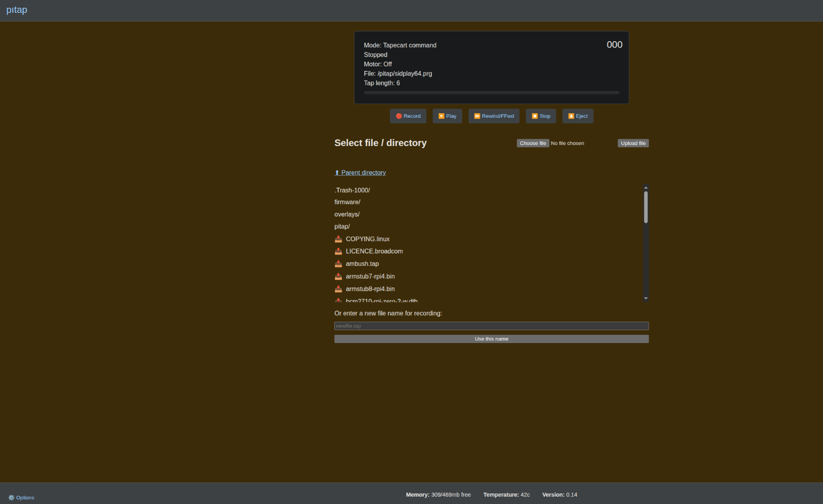Click the download icon beside ambush.tap

click(338, 264)
